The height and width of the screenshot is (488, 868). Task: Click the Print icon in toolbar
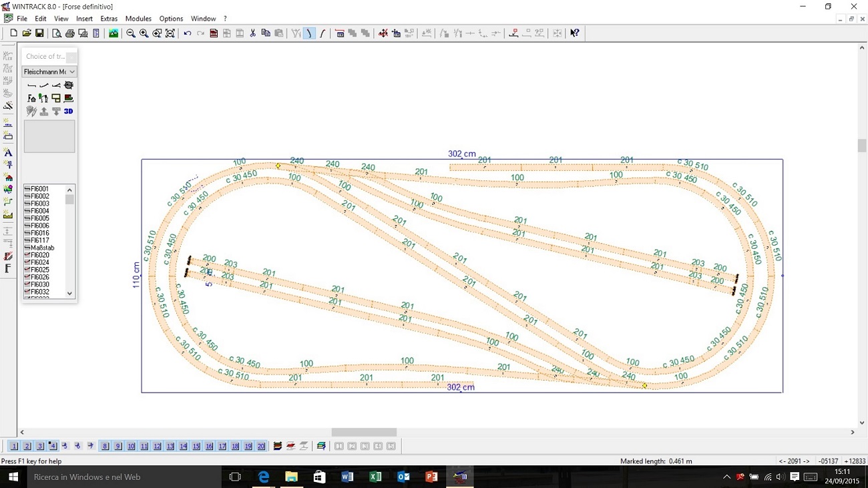click(x=70, y=33)
